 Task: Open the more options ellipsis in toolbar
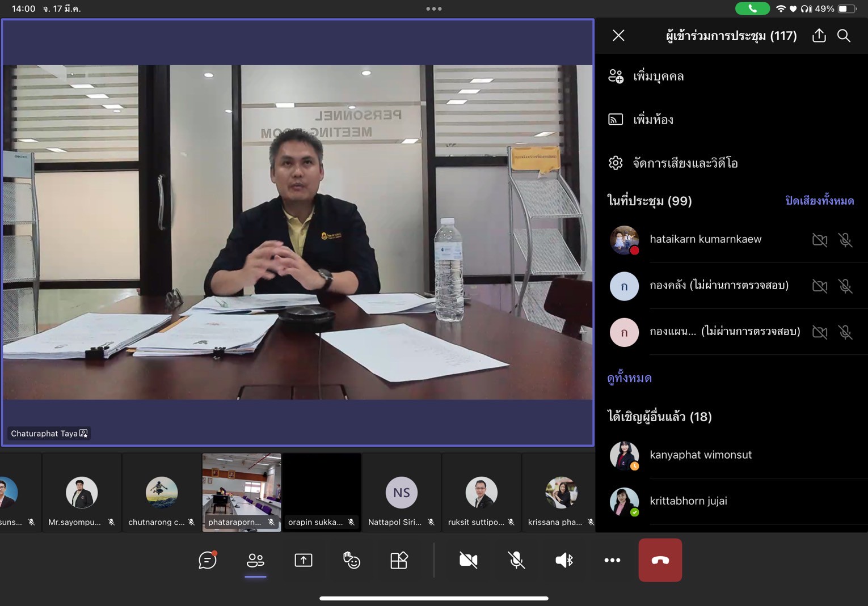[x=612, y=560]
